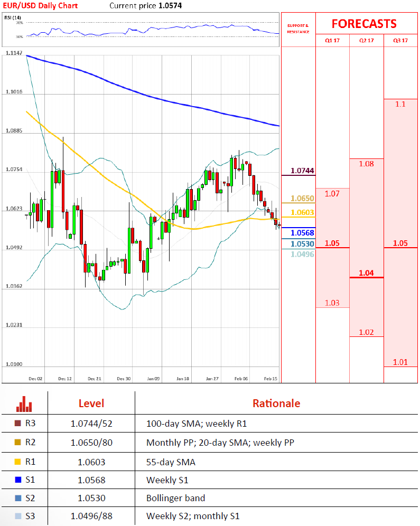Click the 1.0530 support level beside chart

point(302,244)
